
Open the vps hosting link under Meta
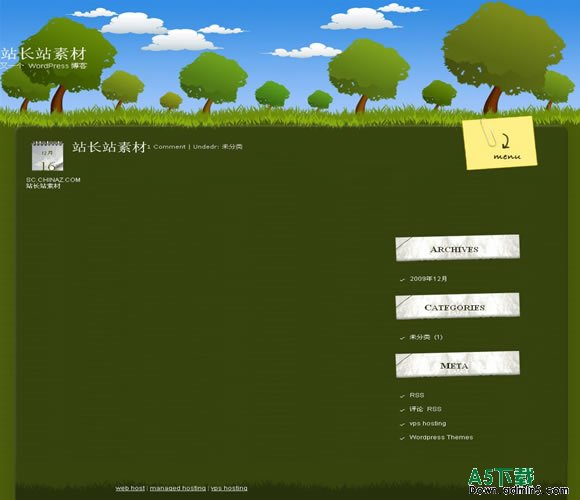[428, 423]
